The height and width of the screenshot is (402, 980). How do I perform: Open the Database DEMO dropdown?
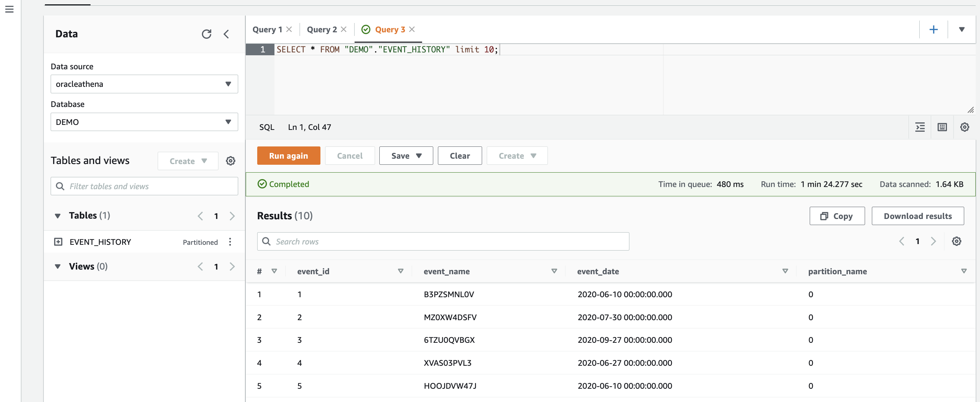144,122
